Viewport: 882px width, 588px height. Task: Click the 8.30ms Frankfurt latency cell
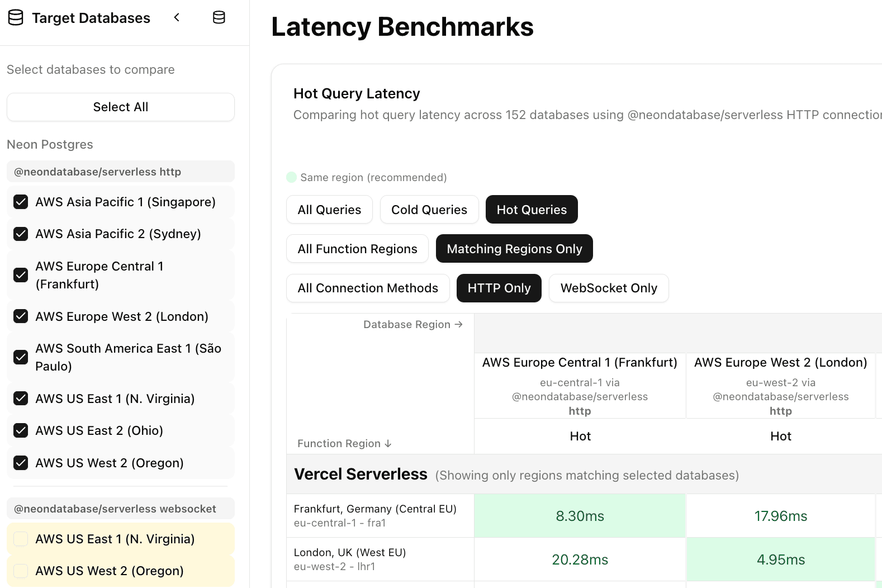click(580, 516)
